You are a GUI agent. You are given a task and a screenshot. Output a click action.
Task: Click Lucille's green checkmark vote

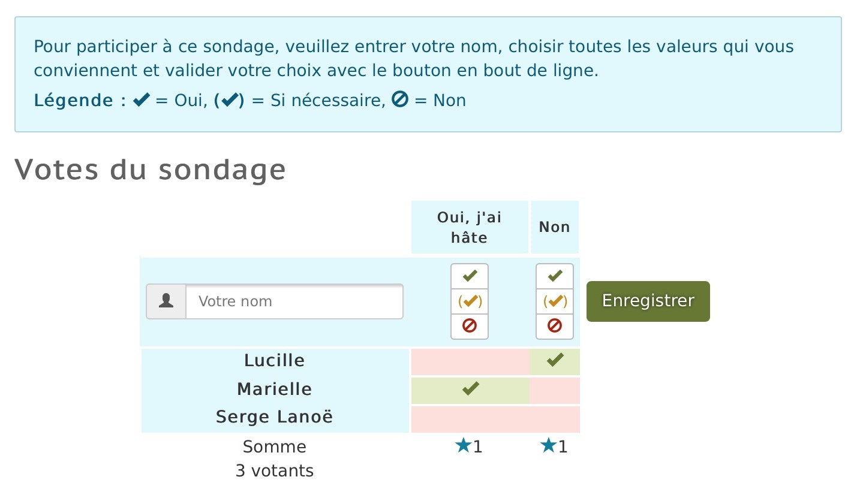555,360
